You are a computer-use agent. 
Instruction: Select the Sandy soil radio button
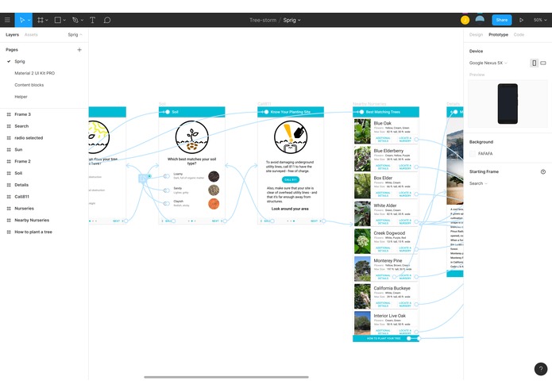pos(166,190)
